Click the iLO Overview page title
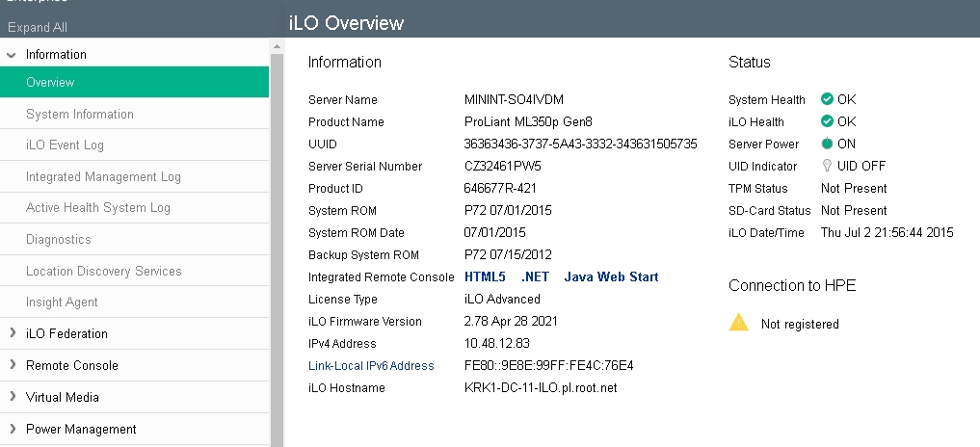Image resolution: width=980 pixels, height=447 pixels. click(346, 23)
